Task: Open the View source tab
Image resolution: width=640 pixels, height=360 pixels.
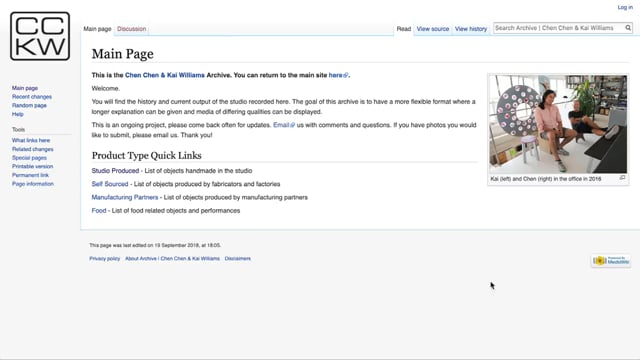Action: (x=433, y=29)
